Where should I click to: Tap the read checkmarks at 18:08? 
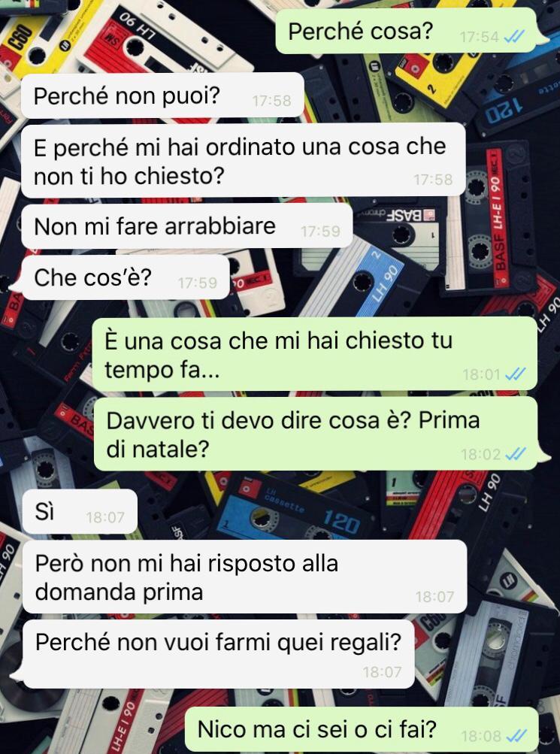516,736
